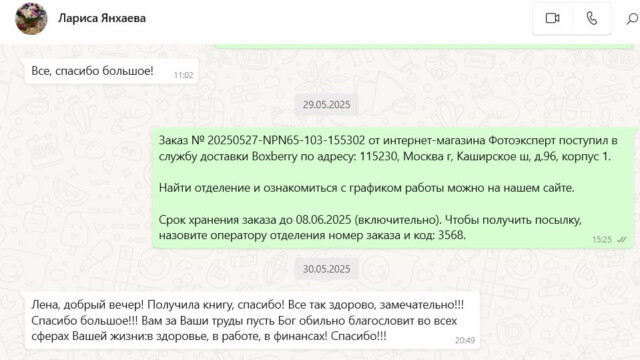Start a video call with Лариса Янхаева

[552, 18]
